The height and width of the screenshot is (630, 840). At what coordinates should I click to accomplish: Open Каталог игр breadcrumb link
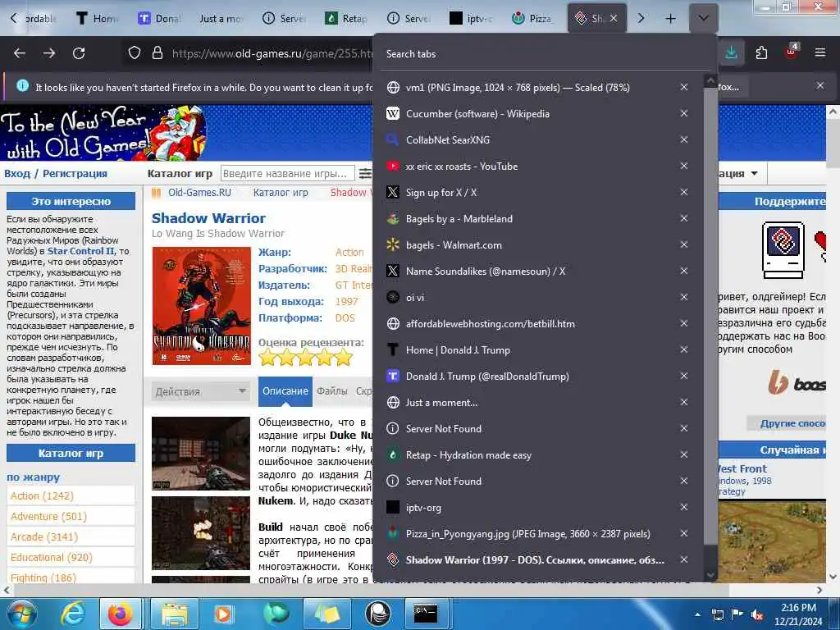(x=281, y=193)
